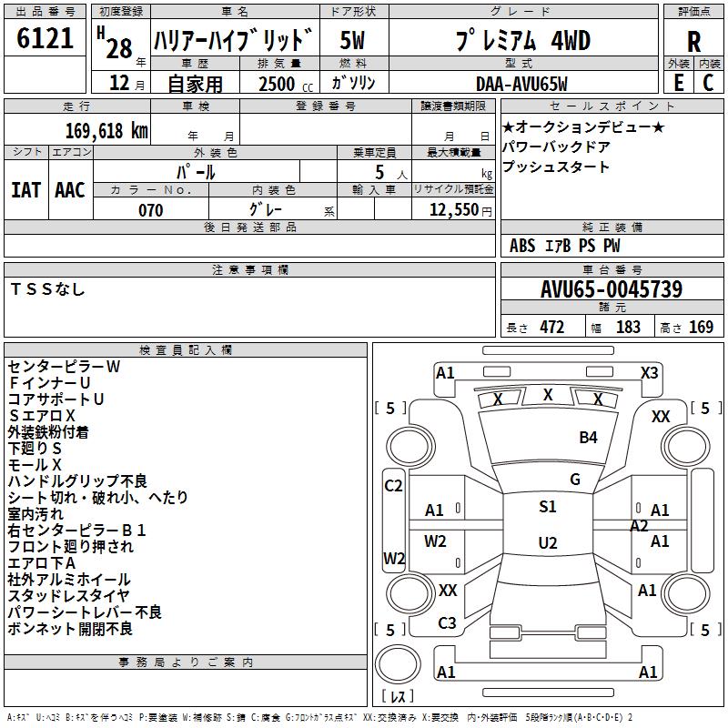Click the lot number 6121

[x=45, y=40]
